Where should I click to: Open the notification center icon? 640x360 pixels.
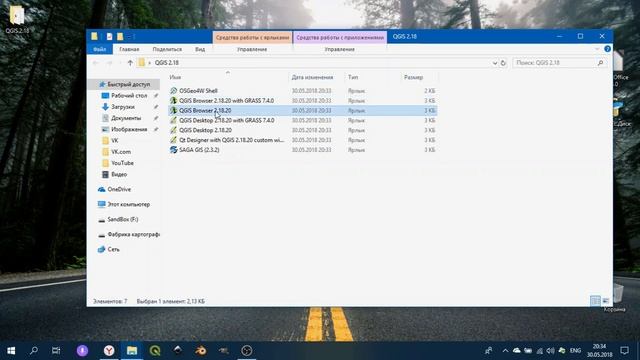pos(624,351)
